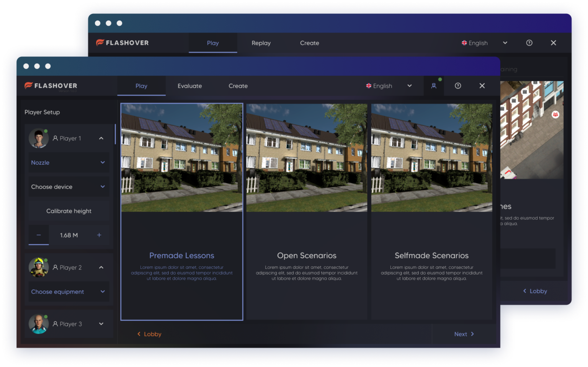Switch to the Create tab in front window

238,86
